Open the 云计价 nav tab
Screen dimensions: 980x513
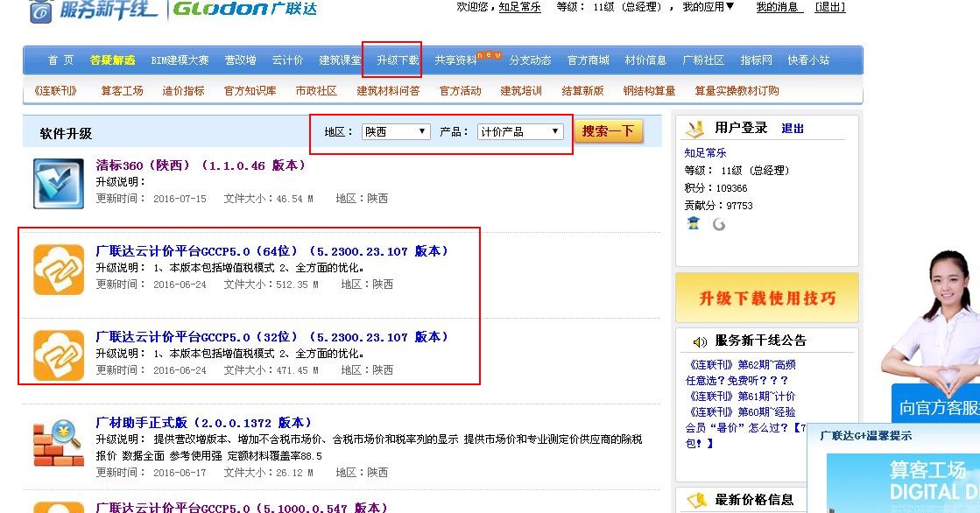[287, 60]
